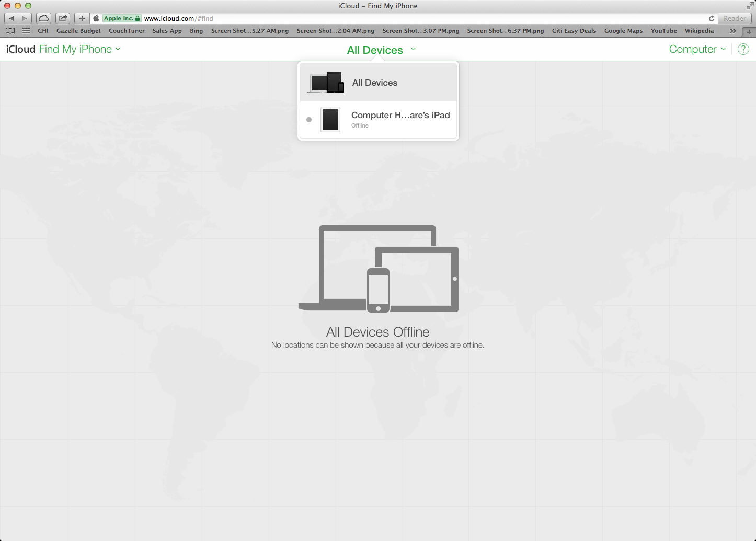Click the grey offline status dot
756x541 pixels.
point(309,120)
